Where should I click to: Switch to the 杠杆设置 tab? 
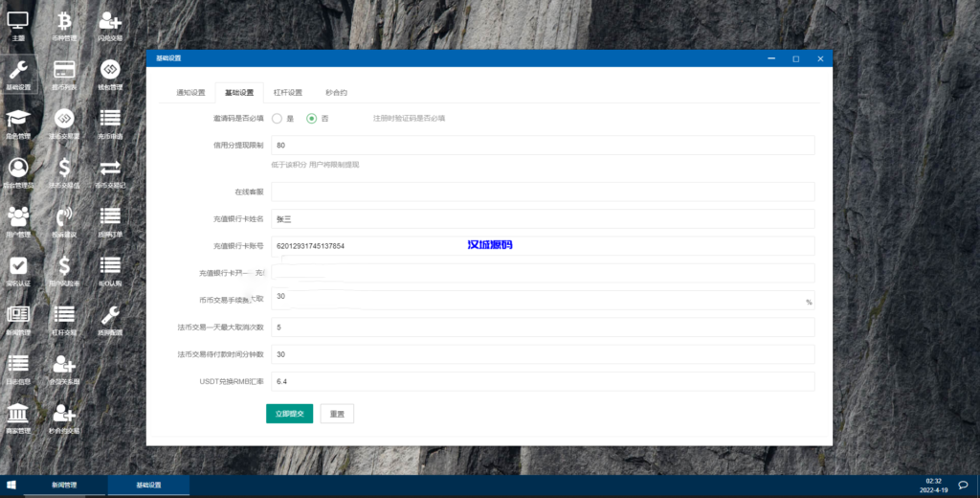[288, 93]
